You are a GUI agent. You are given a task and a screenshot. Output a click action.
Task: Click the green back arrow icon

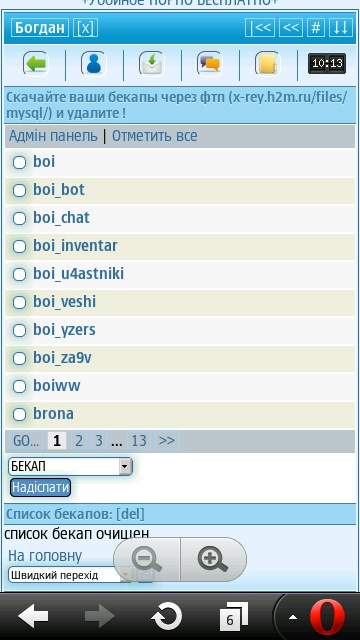(35, 64)
